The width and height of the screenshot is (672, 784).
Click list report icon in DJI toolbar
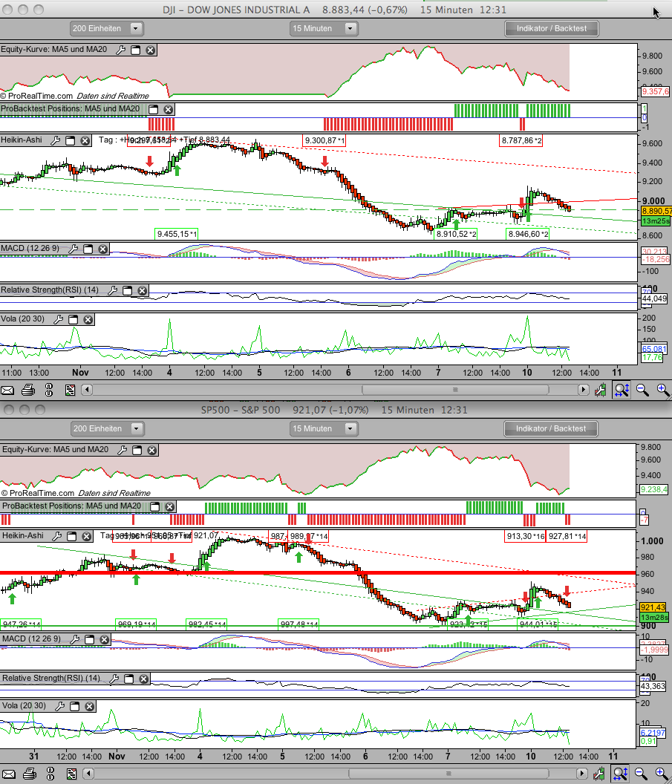click(x=70, y=390)
